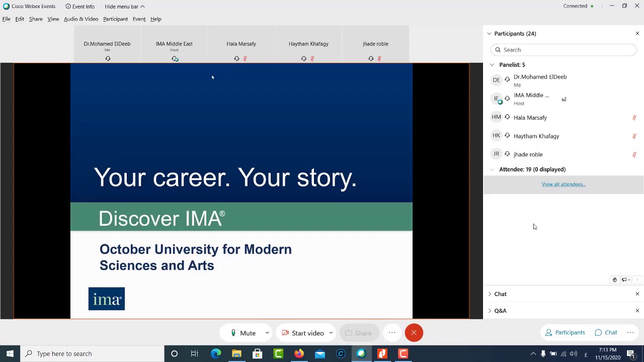Close the Chat panel section
The width and height of the screenshot is (644, 362).
637,294
